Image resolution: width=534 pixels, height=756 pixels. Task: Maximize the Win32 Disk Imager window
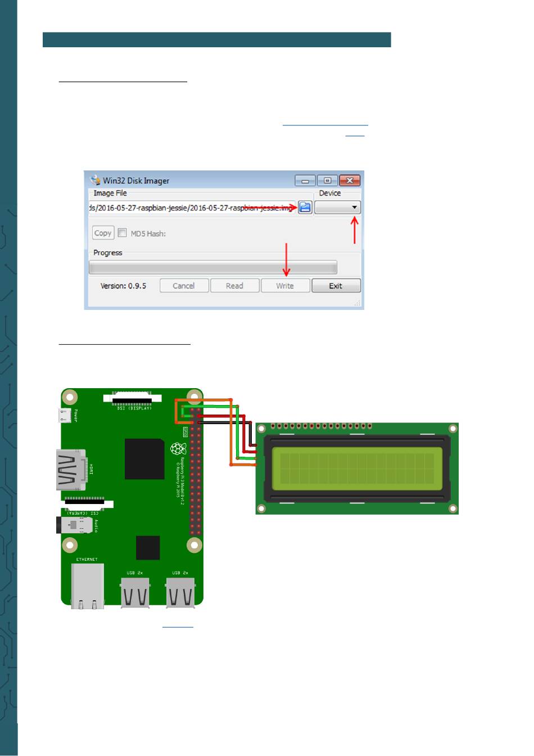[327, 181]
